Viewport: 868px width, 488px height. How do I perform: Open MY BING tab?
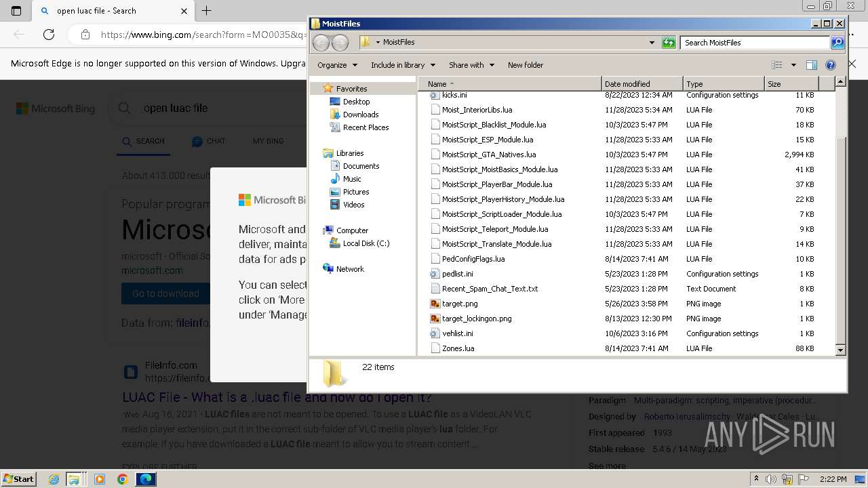pos(268,141)
